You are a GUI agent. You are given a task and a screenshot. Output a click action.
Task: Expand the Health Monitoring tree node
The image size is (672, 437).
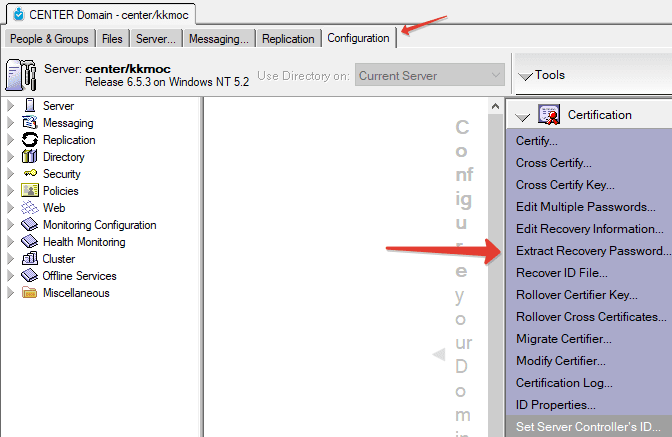pos(11,242)
